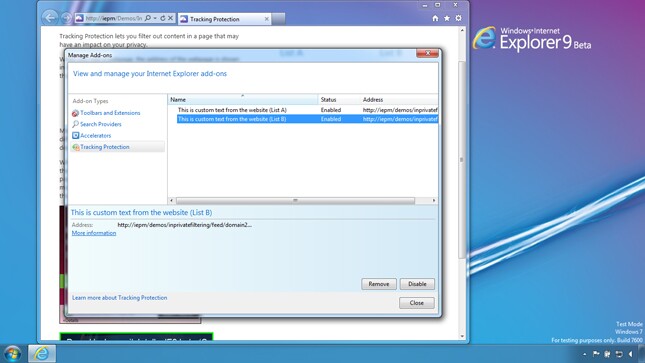The height and width of the screenshot is (363, 645).
Task: Refresh the page from address bar
Action: (162, 19)
